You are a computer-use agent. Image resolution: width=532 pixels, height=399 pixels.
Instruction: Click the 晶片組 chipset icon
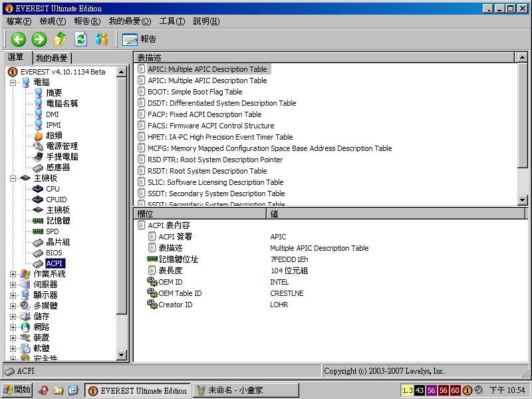[38, 242]
